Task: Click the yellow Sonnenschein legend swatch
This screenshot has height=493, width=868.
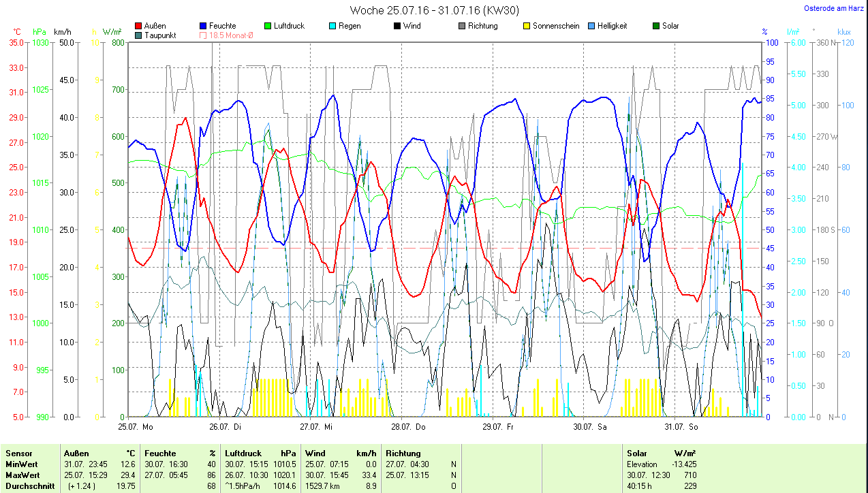Action: (526, 26)
